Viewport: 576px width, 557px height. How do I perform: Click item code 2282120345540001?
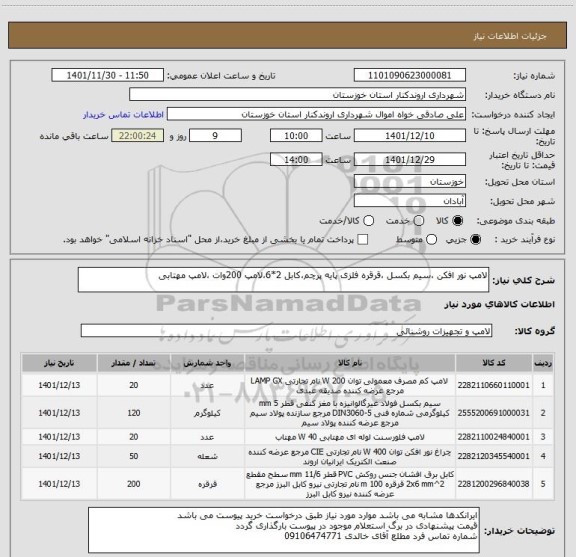(493, 456)
